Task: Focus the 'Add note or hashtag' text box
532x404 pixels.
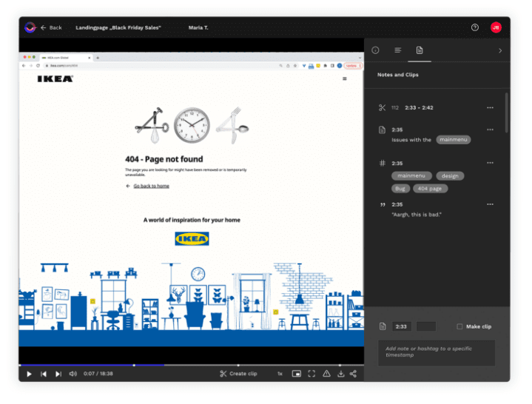Action: pos(437,352)
